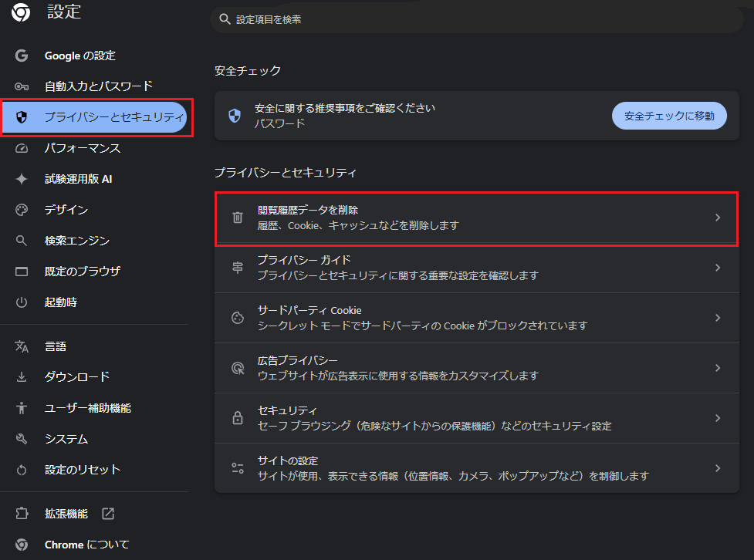
Task: Click the magnifier icon for 検索エンジン
Action: [22, 241]
